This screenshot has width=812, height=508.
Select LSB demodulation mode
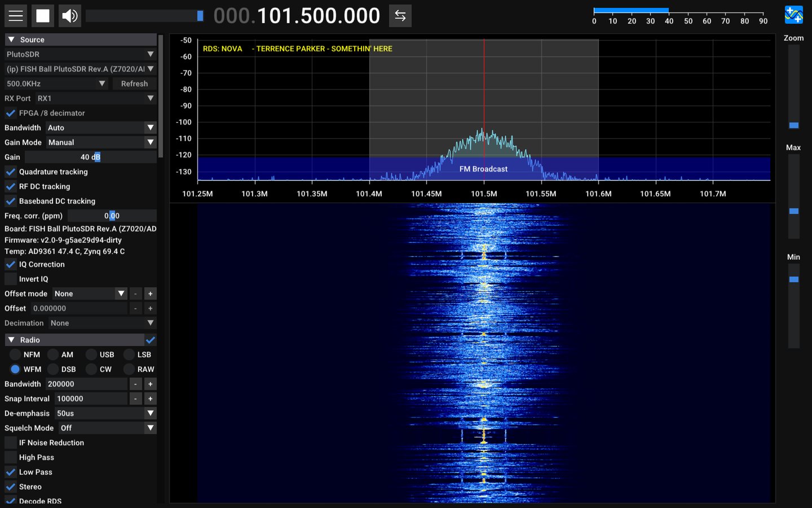tap(129, 354)
